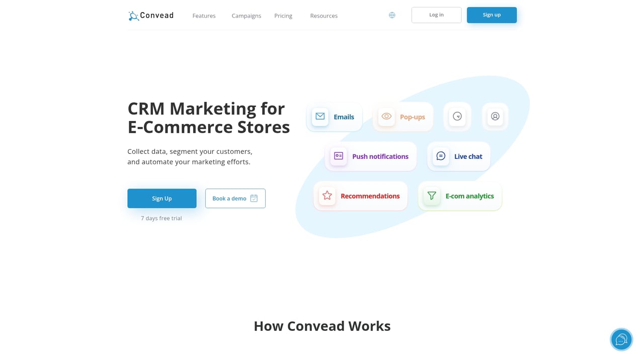This screenshot has height=362, width=644.
Task: Open the live chat widget bubble
Action: tap(621, 339)
